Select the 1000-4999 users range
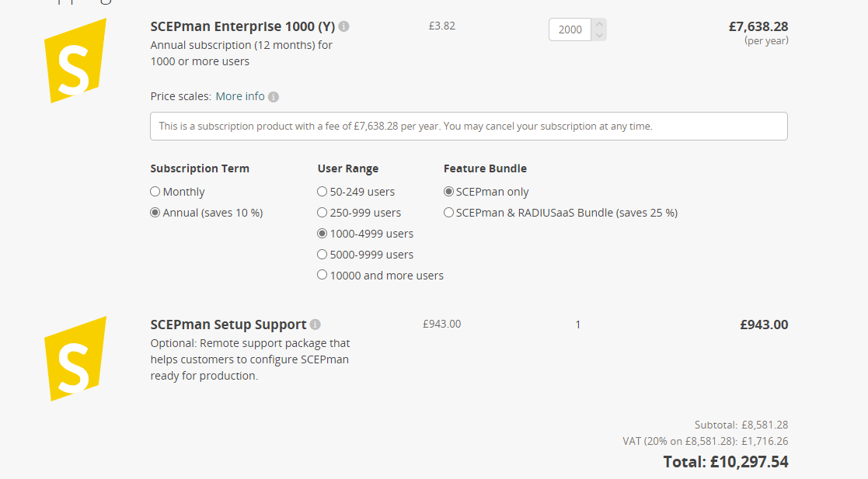 pos(322,233)
